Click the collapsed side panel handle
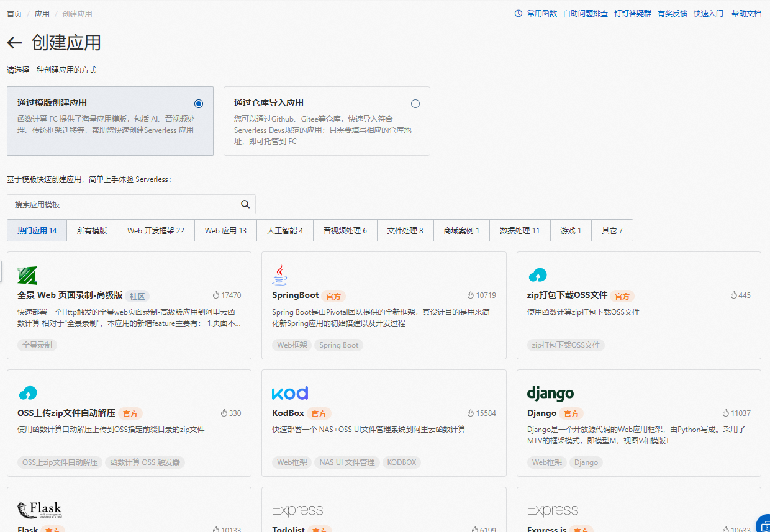Screen dimensions: 770x532 pos(1,271)
